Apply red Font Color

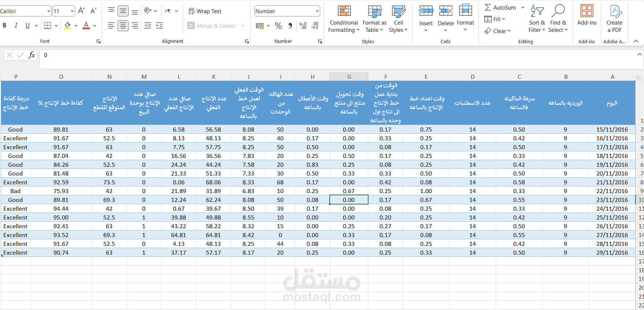point(86,25)
